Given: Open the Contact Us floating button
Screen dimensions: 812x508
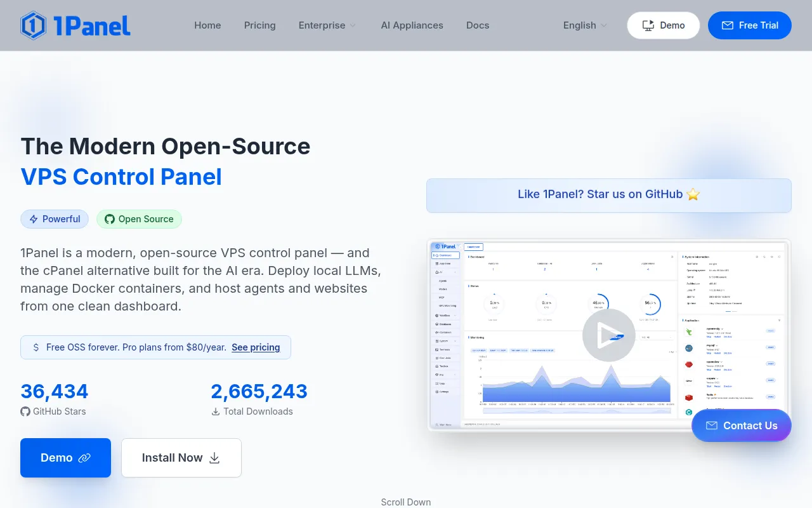Looking at the screenshot, I should click(x=742, y=425).
